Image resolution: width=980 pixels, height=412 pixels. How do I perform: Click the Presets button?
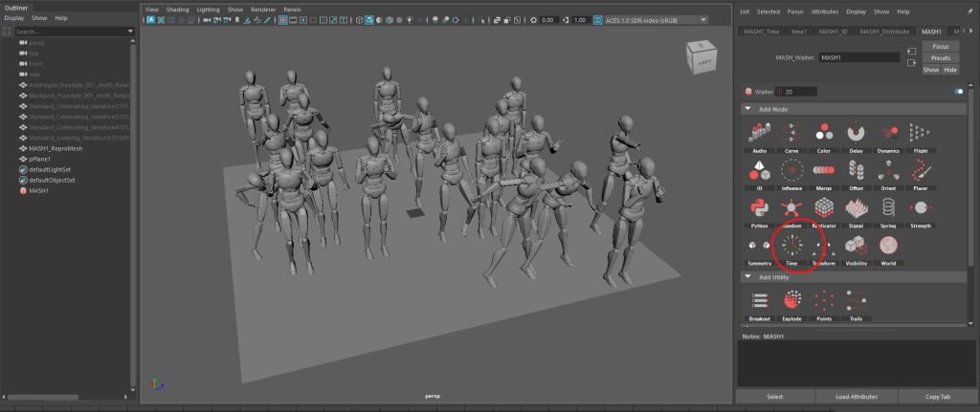[941, 57]
